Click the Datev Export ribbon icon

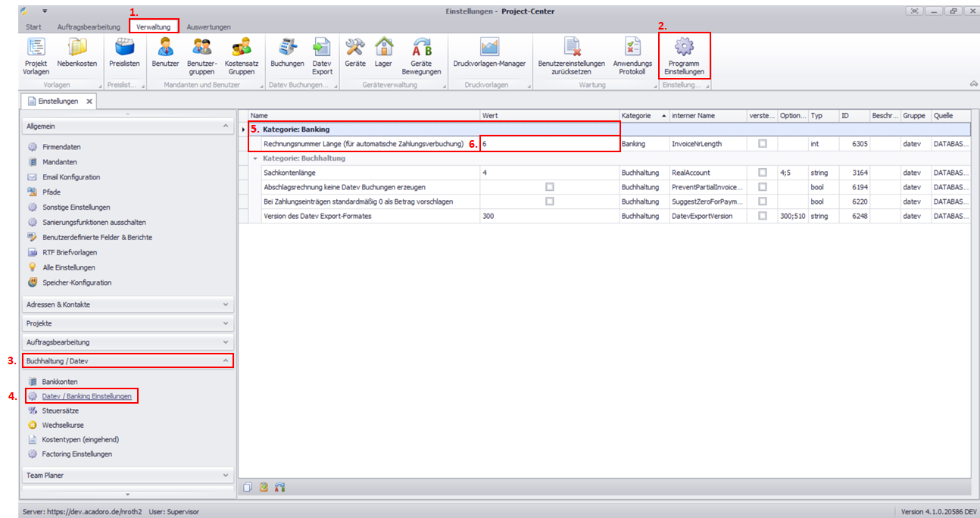pyautogui.click(x=322, y=48)
